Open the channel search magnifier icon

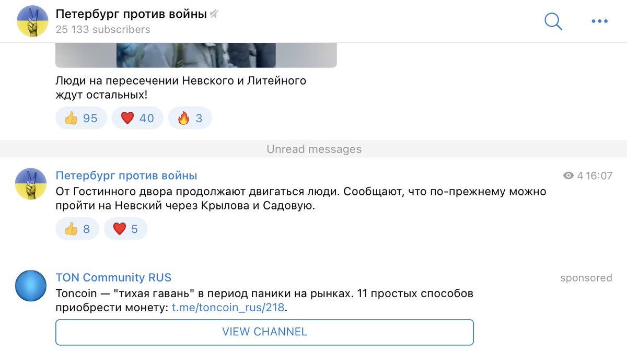553,21
